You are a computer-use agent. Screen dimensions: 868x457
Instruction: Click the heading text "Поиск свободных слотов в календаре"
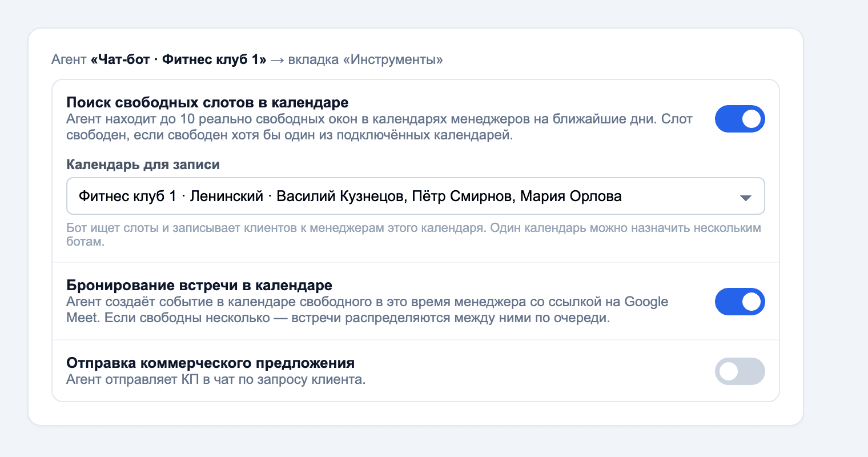pyautogui.click(x=207, y=103)
